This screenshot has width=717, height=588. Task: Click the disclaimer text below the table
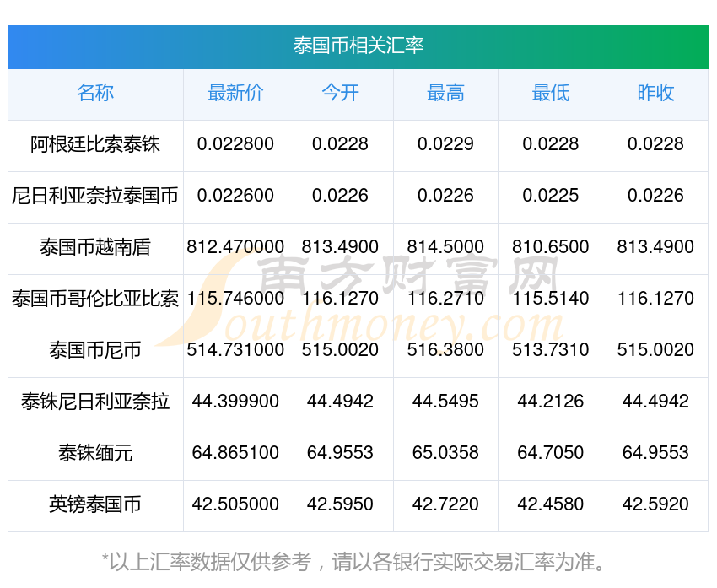[358, 562]
